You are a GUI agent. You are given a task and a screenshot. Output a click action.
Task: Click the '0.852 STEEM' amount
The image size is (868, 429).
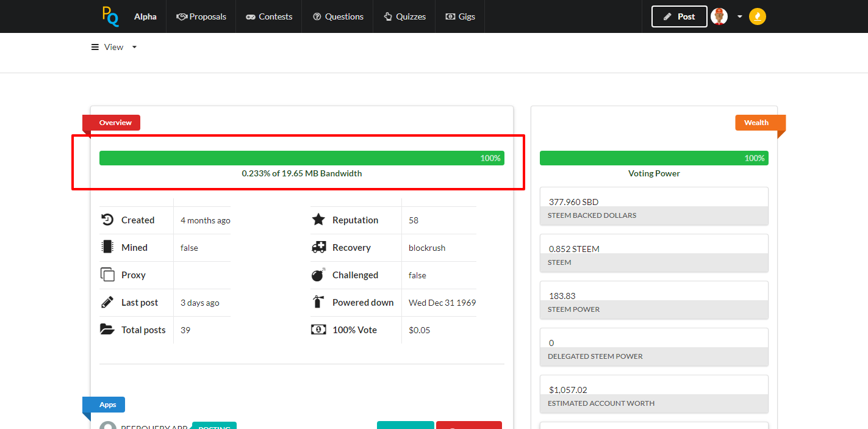click(574, 248)
